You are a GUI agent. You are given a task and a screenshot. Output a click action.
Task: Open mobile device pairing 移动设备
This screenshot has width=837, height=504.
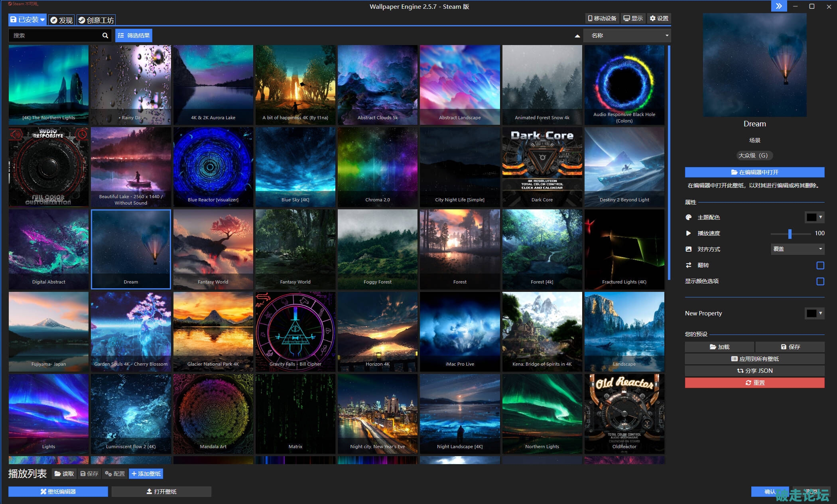pos(602,18)
